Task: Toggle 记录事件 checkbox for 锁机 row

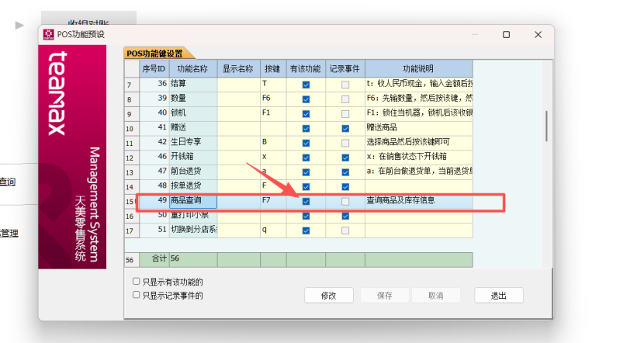Action: pyautogui.click(x=345, y=114)
